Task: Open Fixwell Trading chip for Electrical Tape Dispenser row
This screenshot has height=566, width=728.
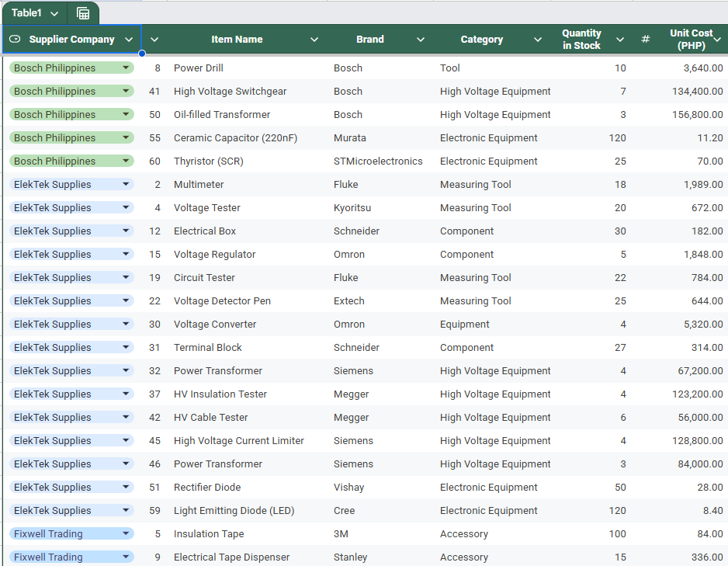Action: pos(71,557)
